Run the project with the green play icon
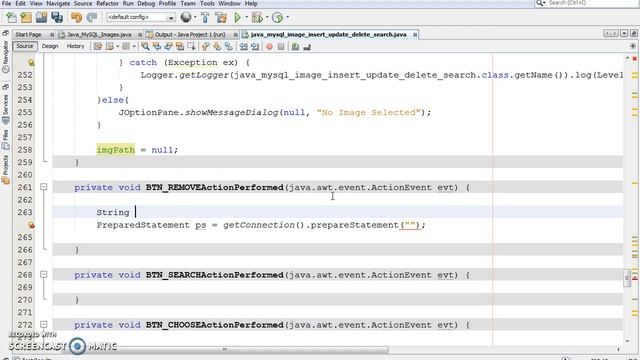Image resolution: width=640 pixels, height=360 pixels. tap(237, 17)
